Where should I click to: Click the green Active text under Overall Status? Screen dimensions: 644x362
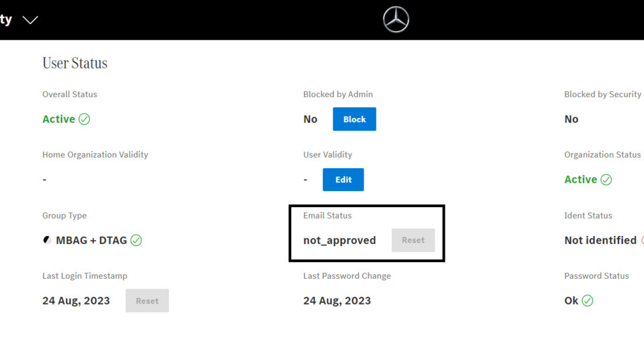[58, 119]
